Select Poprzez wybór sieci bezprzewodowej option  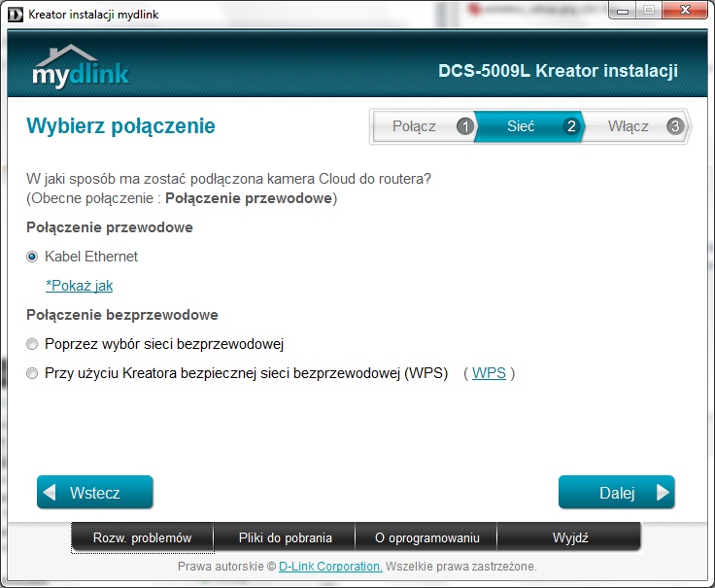[x=32, y=344]
